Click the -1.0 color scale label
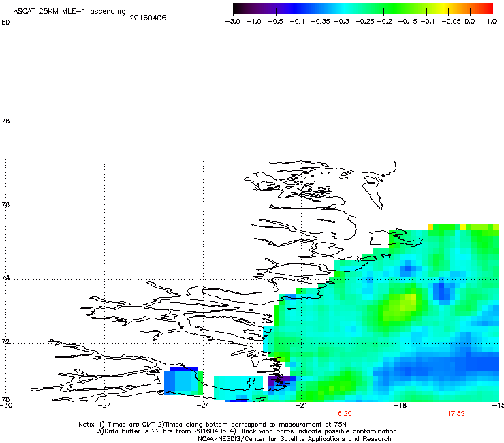This screenshot has width=504, height=443. point(254,22)
